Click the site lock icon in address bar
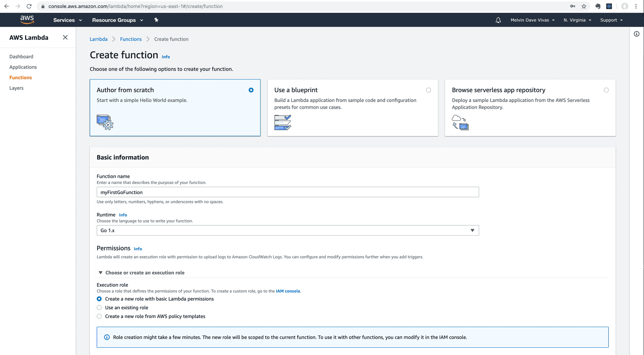Image resolution: width=644 pixels, height=355 pixels. click(43, 6)
